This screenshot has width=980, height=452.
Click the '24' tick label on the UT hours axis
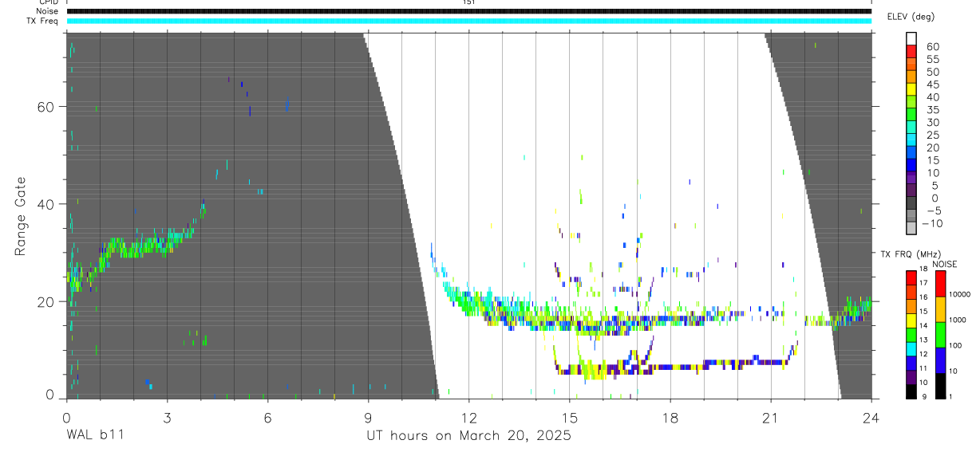[x=871, y=418]
